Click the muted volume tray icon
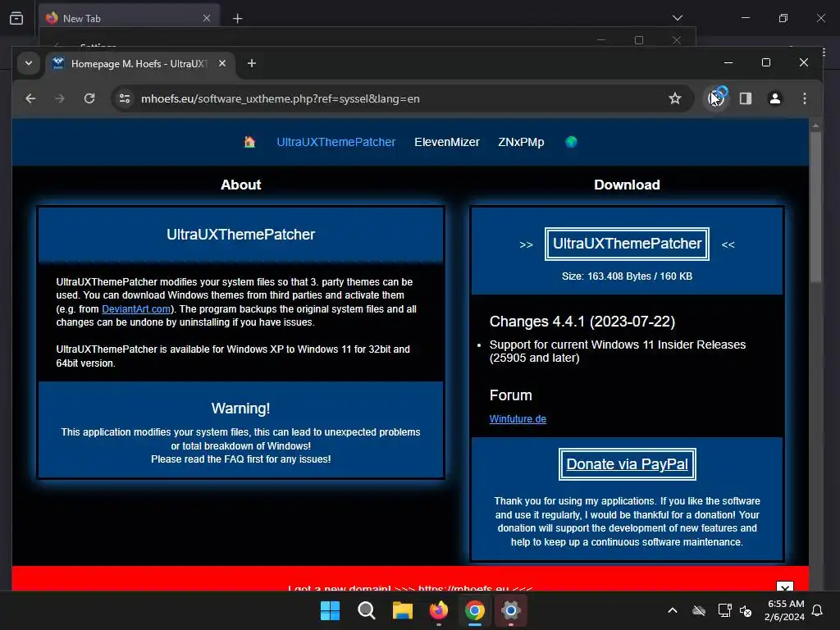Image resolution: width=840 pixels, height=630 pixels. [x=746, y=610]
